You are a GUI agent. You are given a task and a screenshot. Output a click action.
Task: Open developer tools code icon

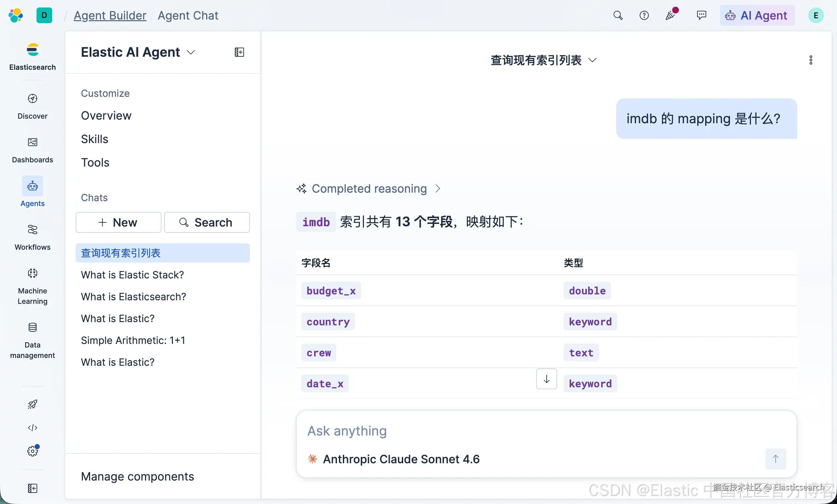(x=33, y=428)
